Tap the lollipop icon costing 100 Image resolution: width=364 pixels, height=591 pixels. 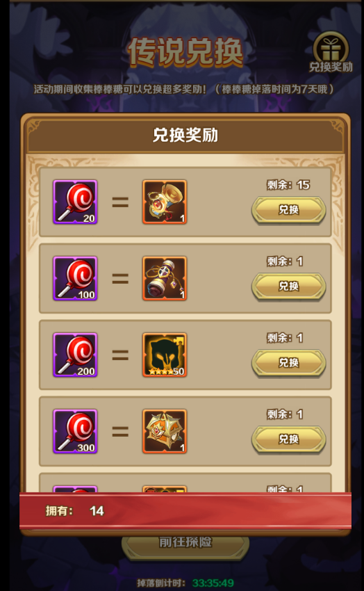(x=75, y=279)
